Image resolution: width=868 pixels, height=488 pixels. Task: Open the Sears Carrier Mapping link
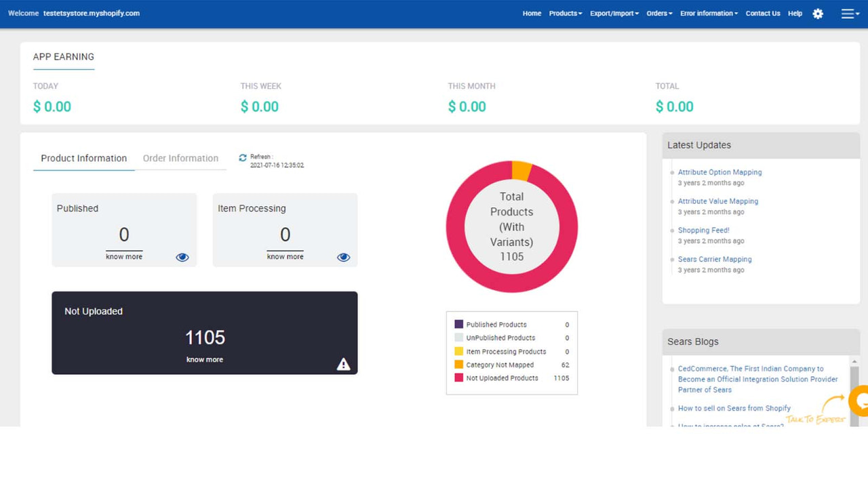(x=715, y=259)
